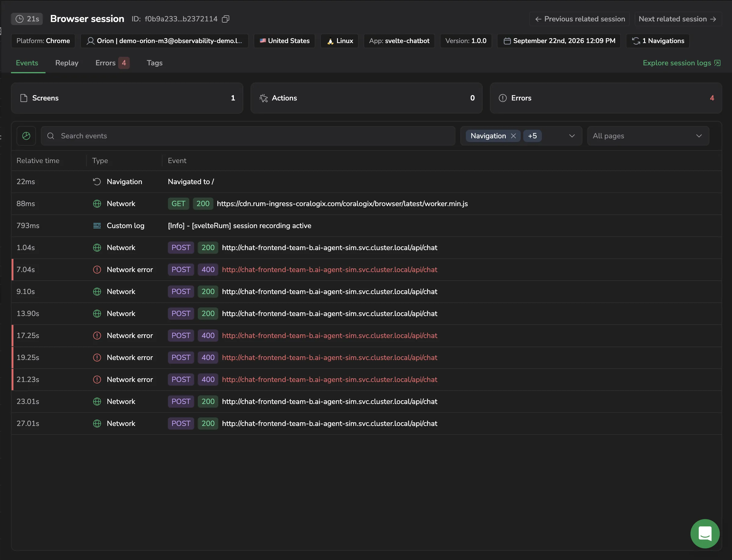Viewport: 732px width, 560px height.
Task: Select the worker.min.js GET request URL
Action: click(342, 204)
